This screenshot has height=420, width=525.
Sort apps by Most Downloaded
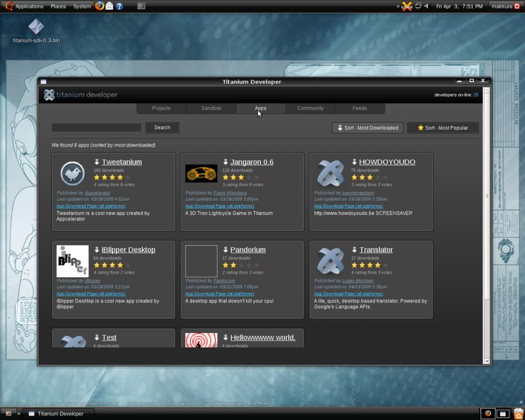pos(367,127)
